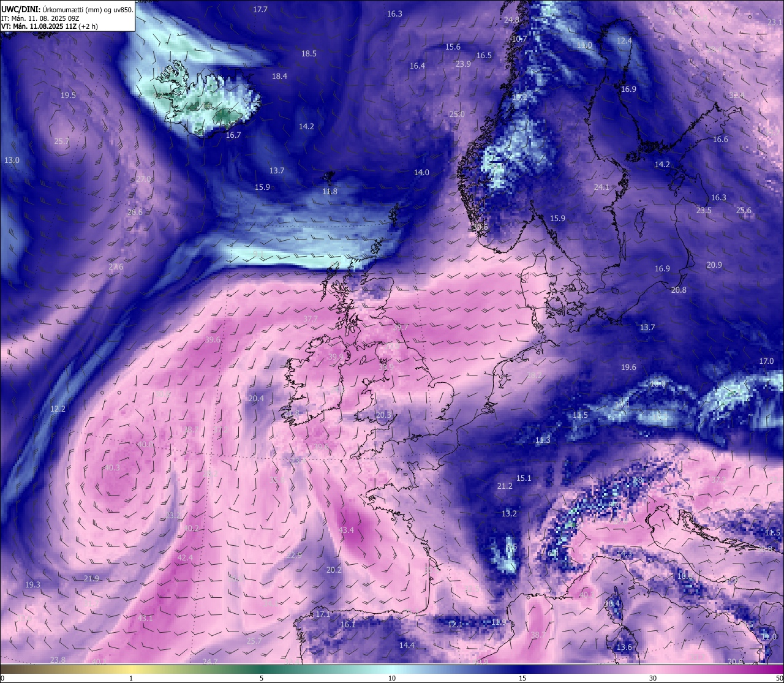
Task: Select the 13.6 value near Sardinia
Action: pos(624,647)
